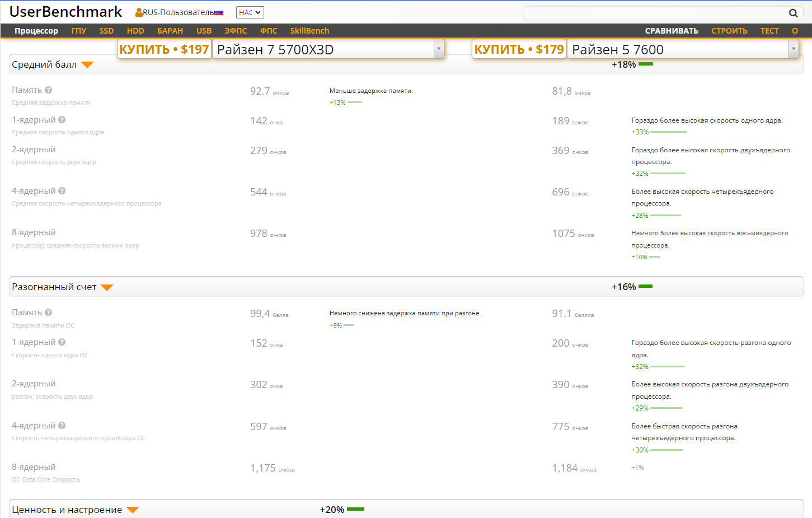Click КУПИТЬ $197 button

164,49
